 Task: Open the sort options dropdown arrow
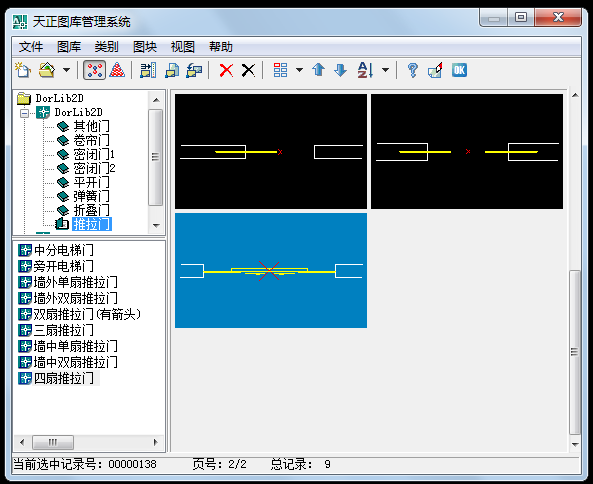pos(385,70)
